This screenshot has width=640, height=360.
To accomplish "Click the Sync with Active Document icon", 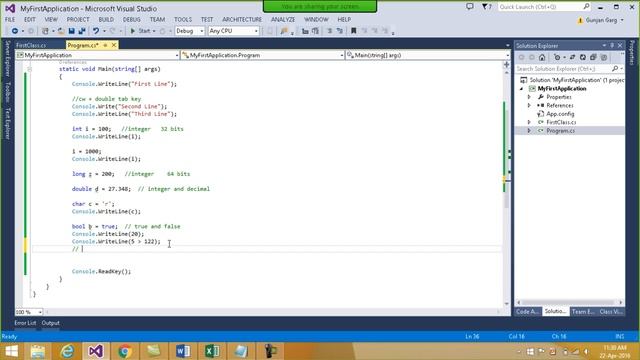I will pos(572,58).
